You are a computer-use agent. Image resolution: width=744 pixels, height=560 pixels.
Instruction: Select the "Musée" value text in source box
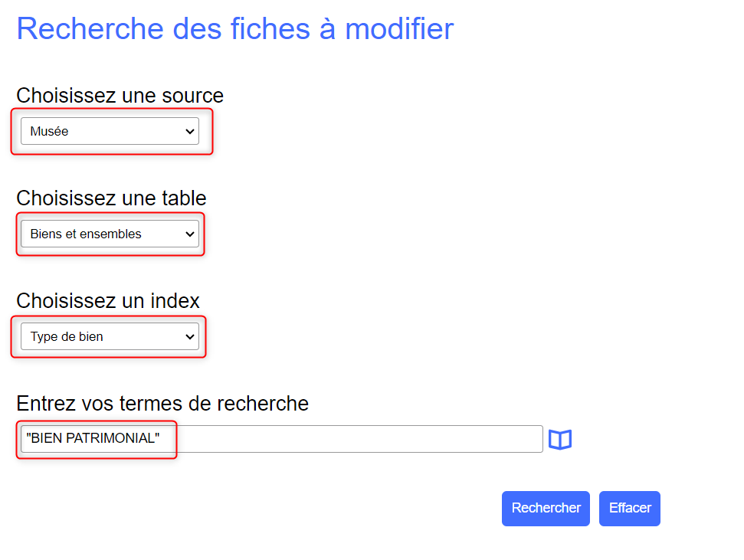pyautogui.click(x=49, y=131)
